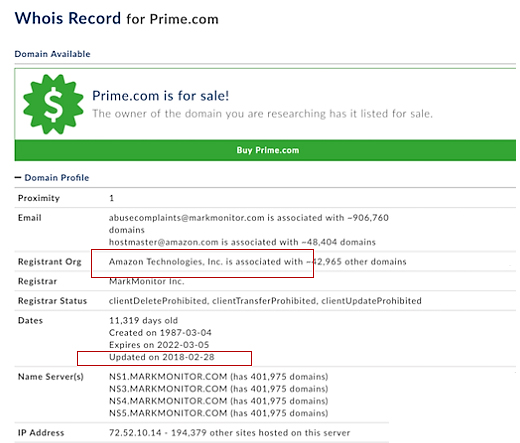
Task: Click the 72.52.10.14 IP address
Action: tap(135, 433)
